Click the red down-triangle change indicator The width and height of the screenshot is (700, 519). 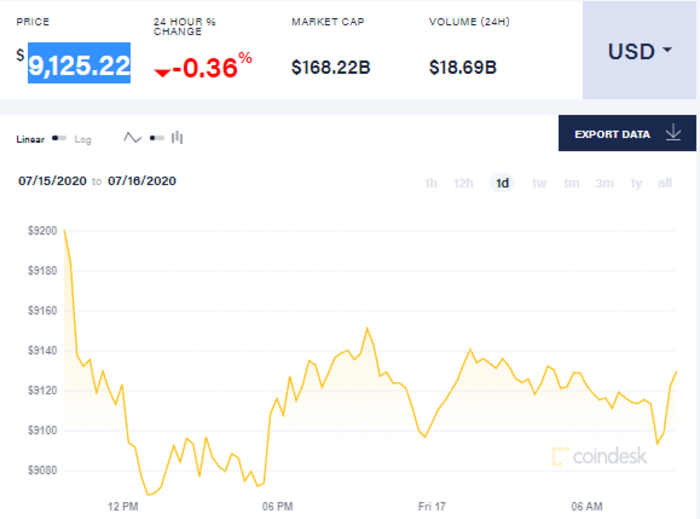(x=162, y=72)
